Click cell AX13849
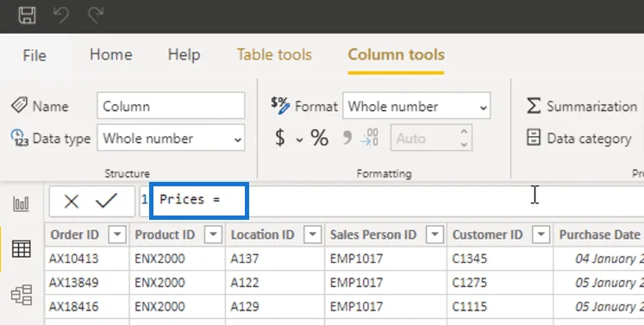This screenshot has height=325, width=644. pyautogui.click(x=73, y=283)
